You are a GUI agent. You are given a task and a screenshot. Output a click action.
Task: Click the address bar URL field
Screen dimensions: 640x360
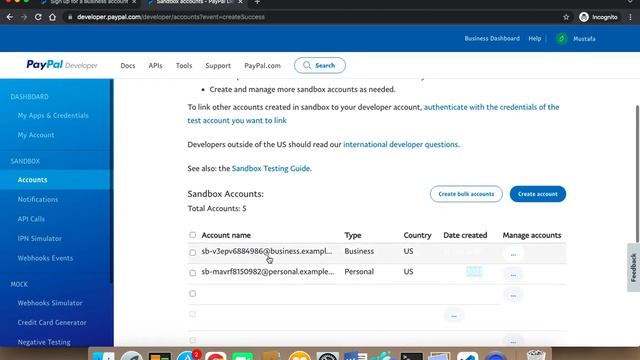pos(310,17)
